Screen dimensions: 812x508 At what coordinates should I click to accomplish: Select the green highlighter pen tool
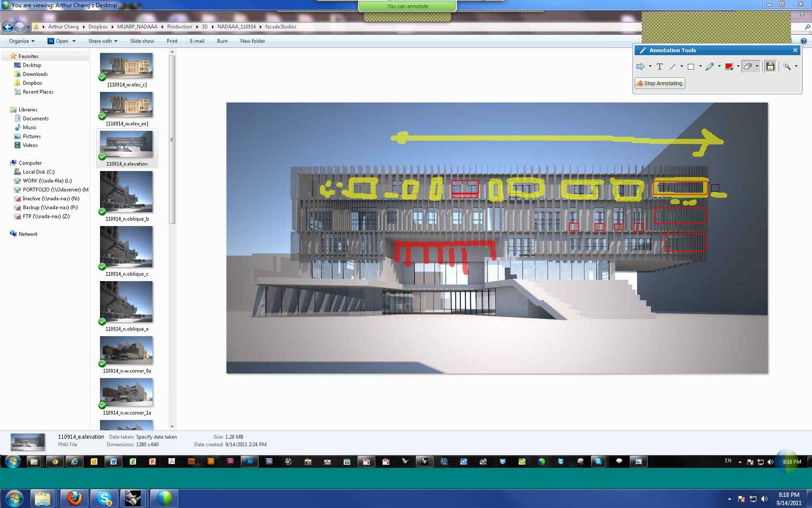710,67
